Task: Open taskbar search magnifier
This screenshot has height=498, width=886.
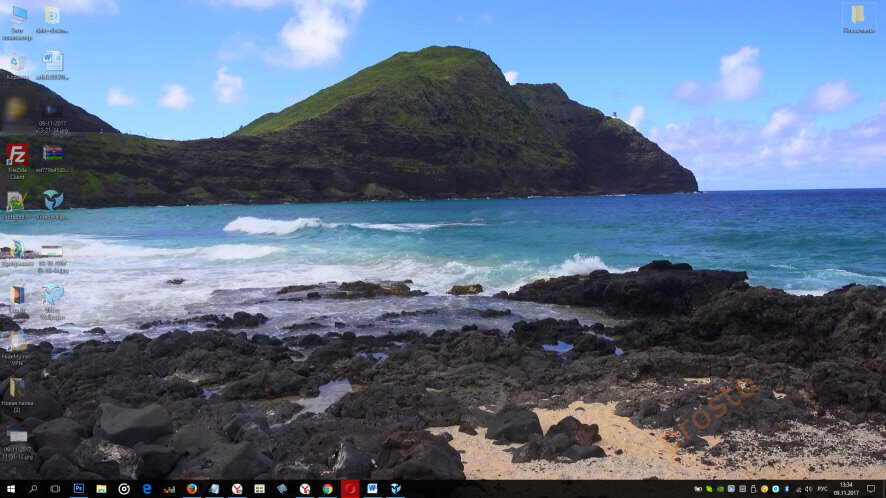Action: [33, 489]
